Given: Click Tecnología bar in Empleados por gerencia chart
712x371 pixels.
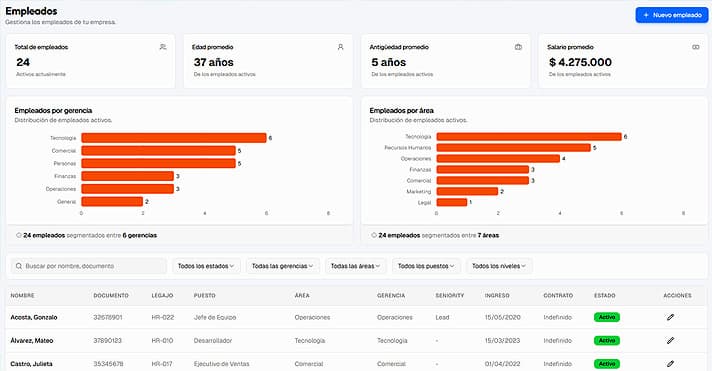Looking at the screenshot, I should tap(173, 138).
